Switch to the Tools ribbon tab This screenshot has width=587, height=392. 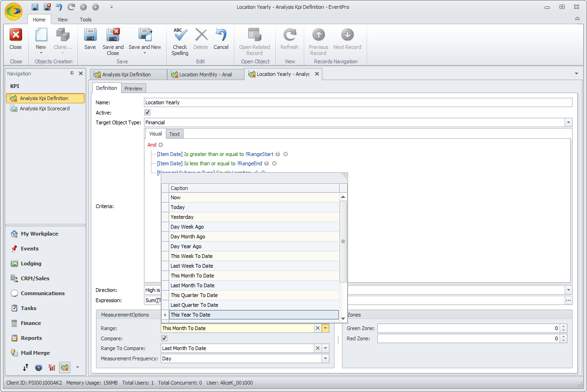[86, 20]
